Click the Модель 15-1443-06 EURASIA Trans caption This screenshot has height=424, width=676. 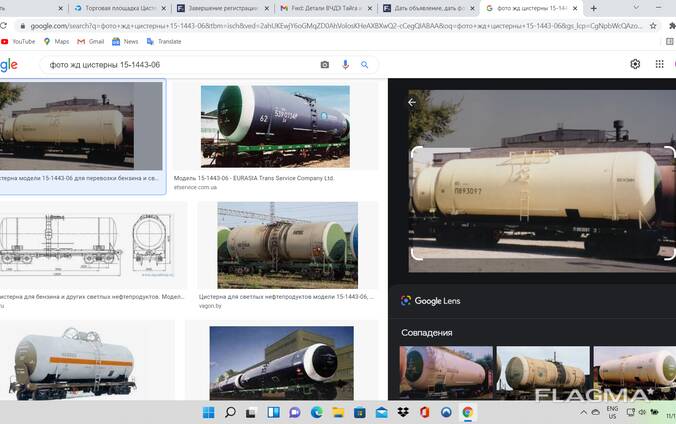254,178
